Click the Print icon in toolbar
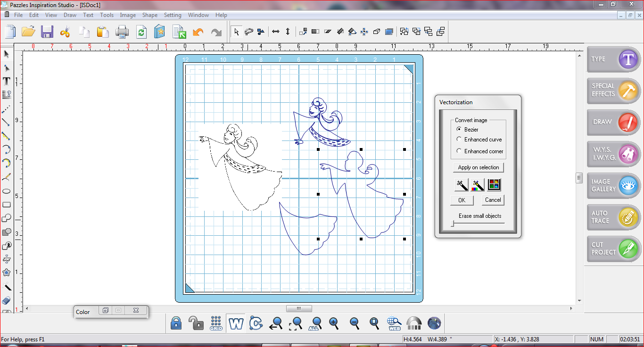The image size is (644, 347). coord(122,32)
